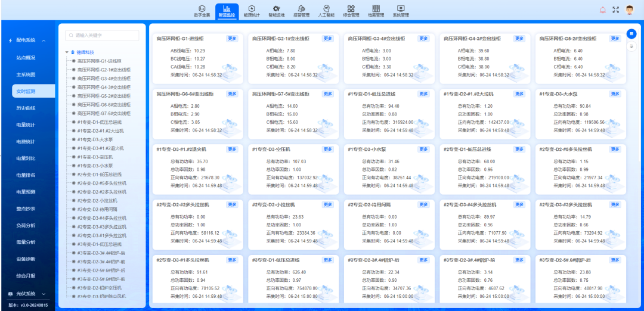Click 更多 on 高压环网柜-G5-2#变出线柜 card
The height and width of the screenshot is (311, 644).
(x=615, y=38)
